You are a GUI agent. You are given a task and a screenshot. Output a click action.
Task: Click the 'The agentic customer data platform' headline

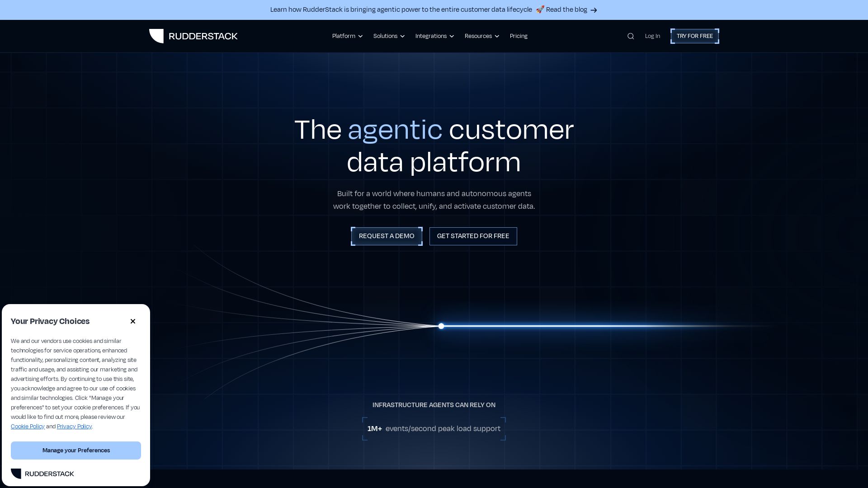click(x=434, y=145)
